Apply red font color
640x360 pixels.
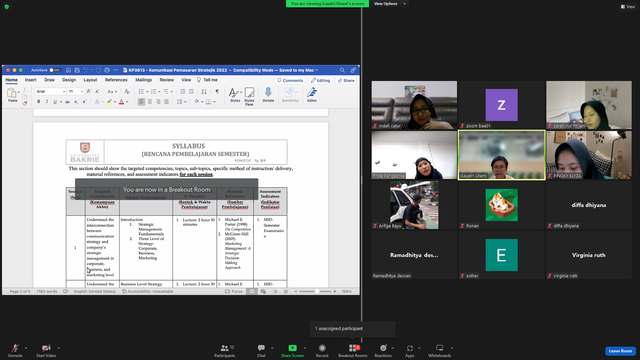point(121,102)
